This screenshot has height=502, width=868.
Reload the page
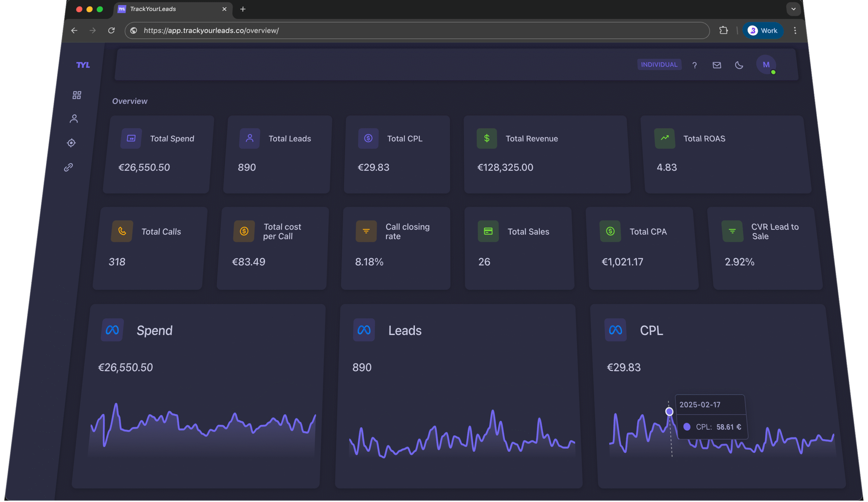pos(111,30)
